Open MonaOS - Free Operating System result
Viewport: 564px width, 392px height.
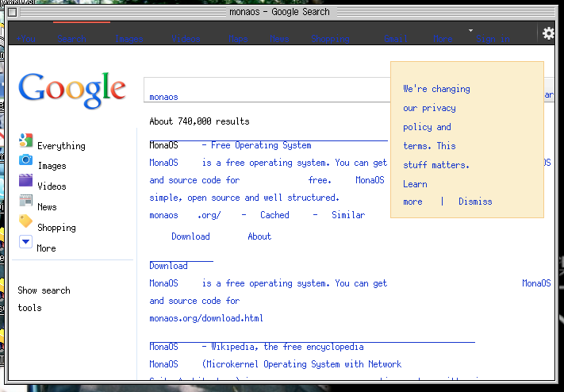(230, 145)
